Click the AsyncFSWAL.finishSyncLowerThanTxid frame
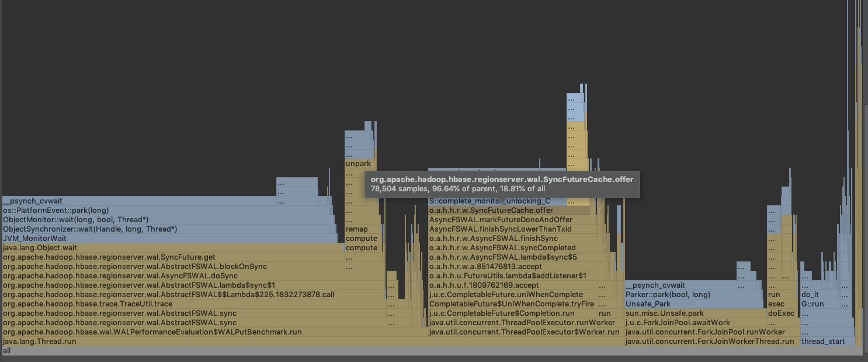This screenshot has height=362, width=868. [513, 229]
